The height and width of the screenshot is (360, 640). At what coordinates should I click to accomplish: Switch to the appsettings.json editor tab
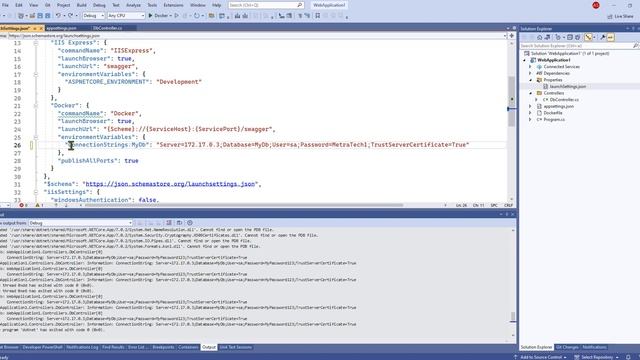click(x=61, y=28)
